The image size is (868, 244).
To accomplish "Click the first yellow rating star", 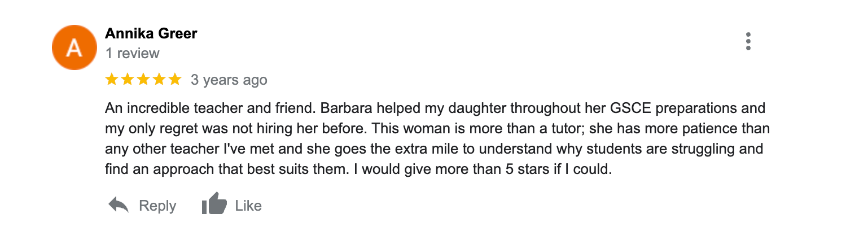I will coord(112,80).
